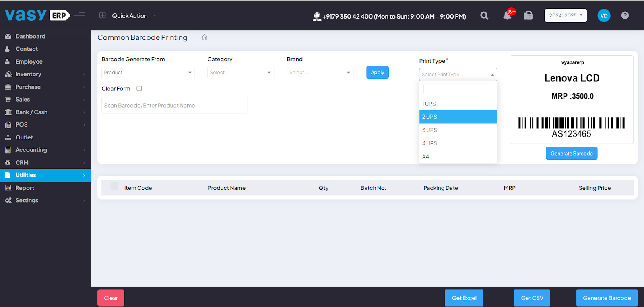Click the help question mark icon
The height and width of the screenshot is (307, 644).
tap(625, 15)
